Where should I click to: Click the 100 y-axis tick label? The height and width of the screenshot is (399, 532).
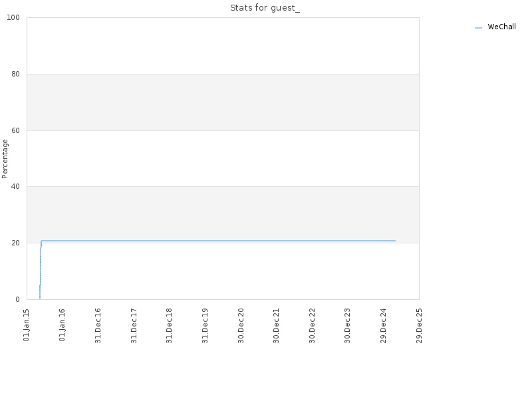click(x=13, y=18)
